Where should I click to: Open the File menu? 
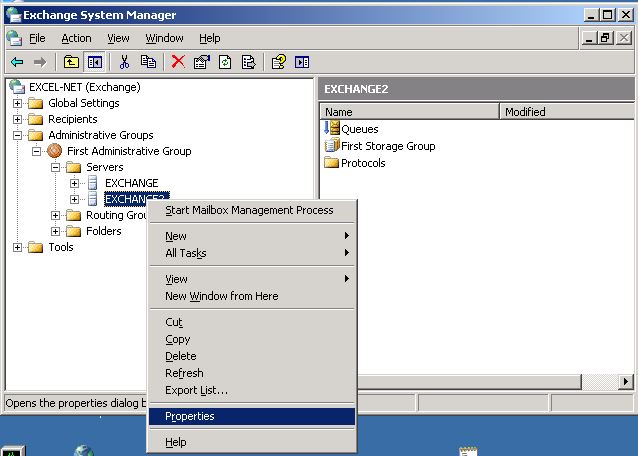click(37, 38)
